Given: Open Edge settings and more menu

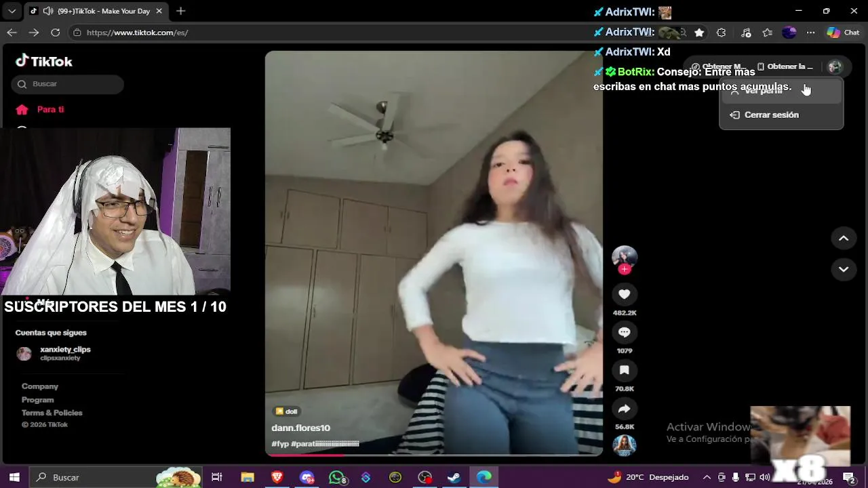Looking at the screenshot, I should tap(810, 33).
